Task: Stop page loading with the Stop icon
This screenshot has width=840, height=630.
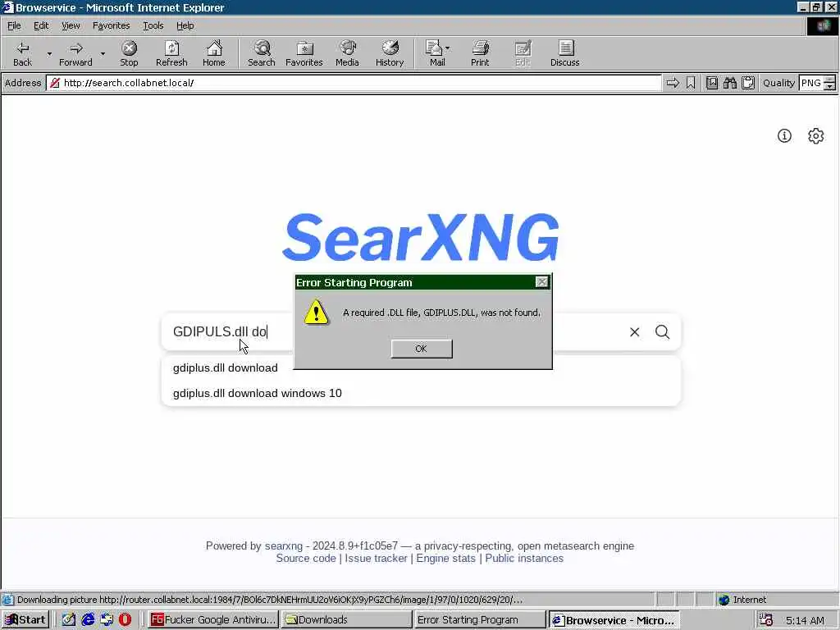Action: pos(129,53)
